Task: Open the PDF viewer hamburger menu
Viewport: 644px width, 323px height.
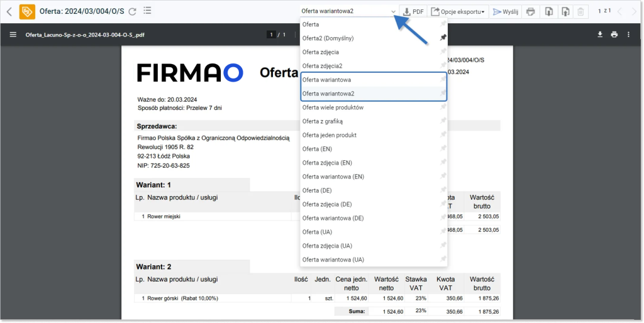Action: (x=13, y=35)
